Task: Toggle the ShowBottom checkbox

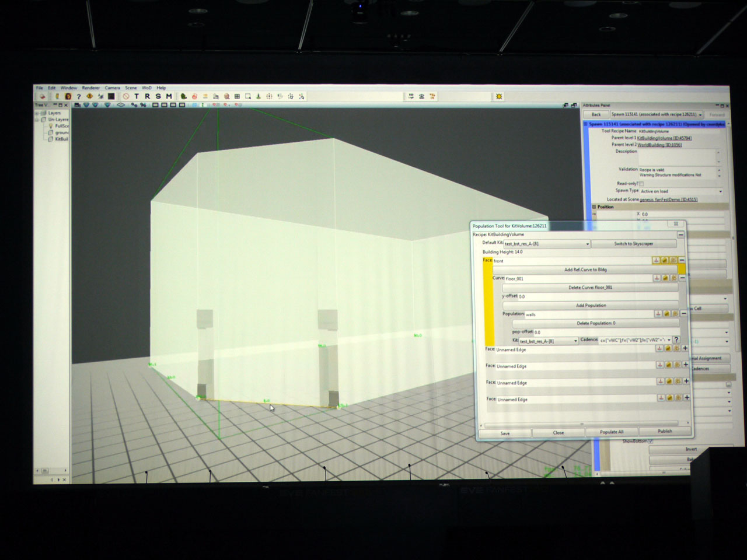Action: 651,442
